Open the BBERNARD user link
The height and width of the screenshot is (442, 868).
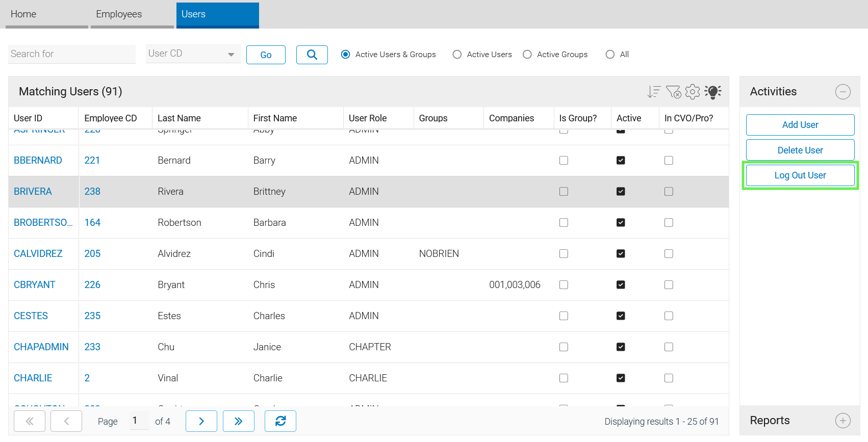pos(38,161)
